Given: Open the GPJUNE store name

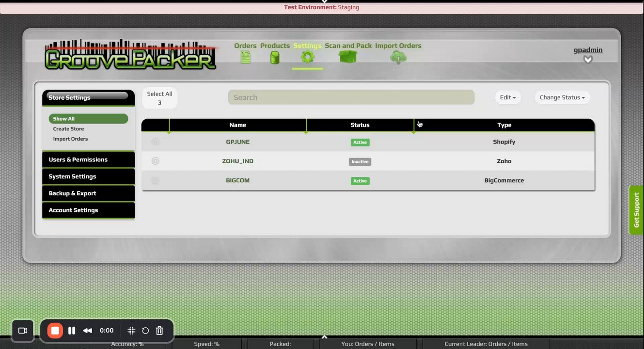Looking at the screenshot, I should [x=238, y=142].
